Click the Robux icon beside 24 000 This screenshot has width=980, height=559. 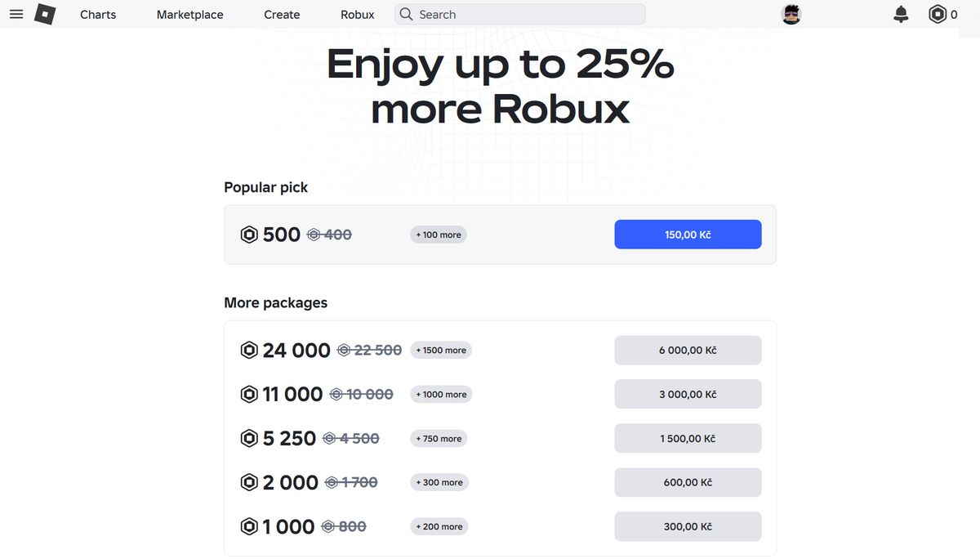pos(249,351)
